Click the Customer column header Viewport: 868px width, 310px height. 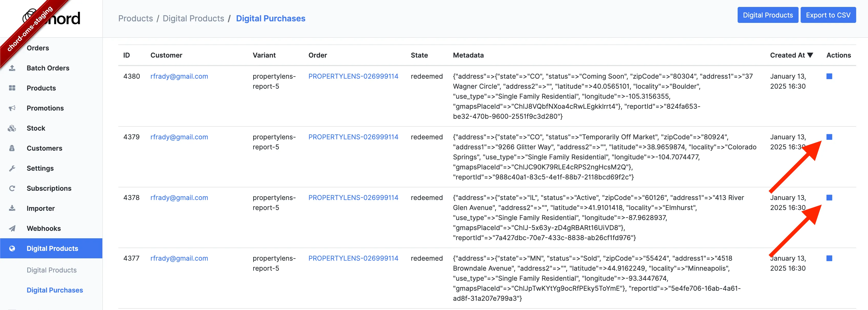tap(166, 55)
